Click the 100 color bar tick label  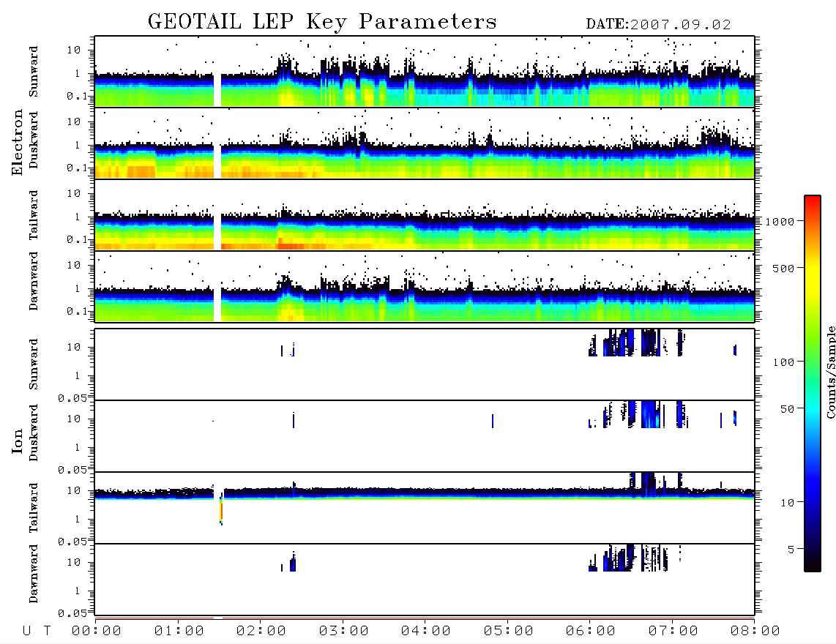pyautogui.click(x=784, y=362)
